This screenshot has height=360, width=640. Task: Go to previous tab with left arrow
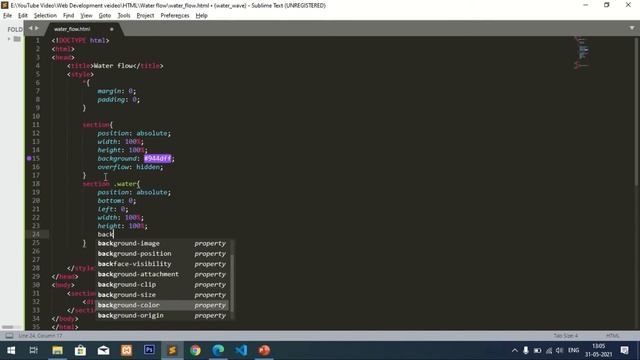click(x=30, y=28)
